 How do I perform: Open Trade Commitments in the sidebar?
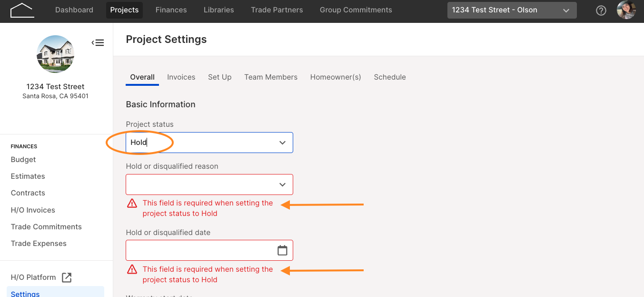[46, 227]
